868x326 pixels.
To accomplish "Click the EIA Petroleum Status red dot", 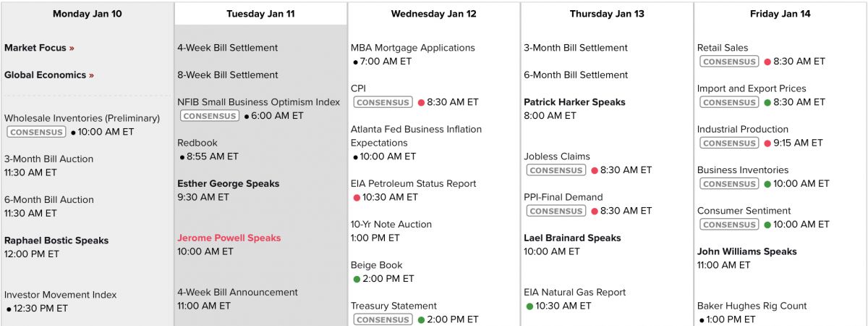I will (357, 198).
